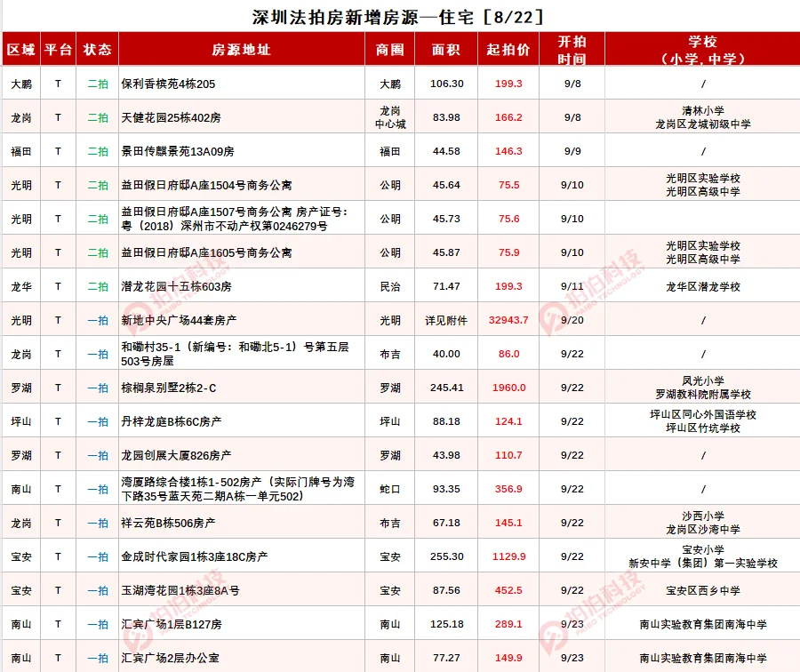Click the 房源地址 column header
The height and width of the screenshot is (672, 800).
pyautogui.click(x=241, y=50)
